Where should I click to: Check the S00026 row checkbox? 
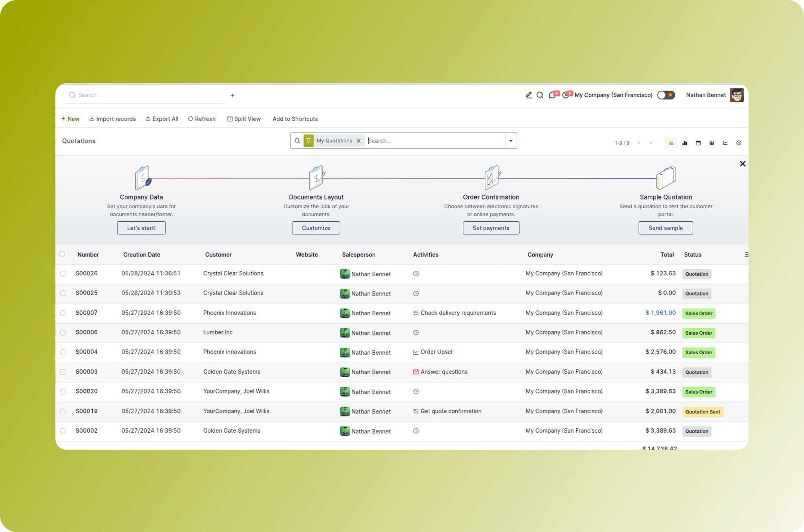pos(63,274)
